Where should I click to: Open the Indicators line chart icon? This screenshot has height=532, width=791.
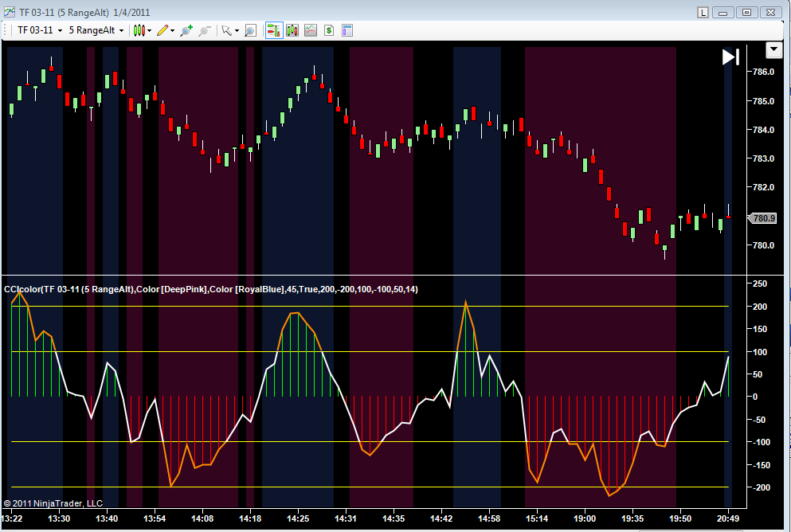coord(310,31)
